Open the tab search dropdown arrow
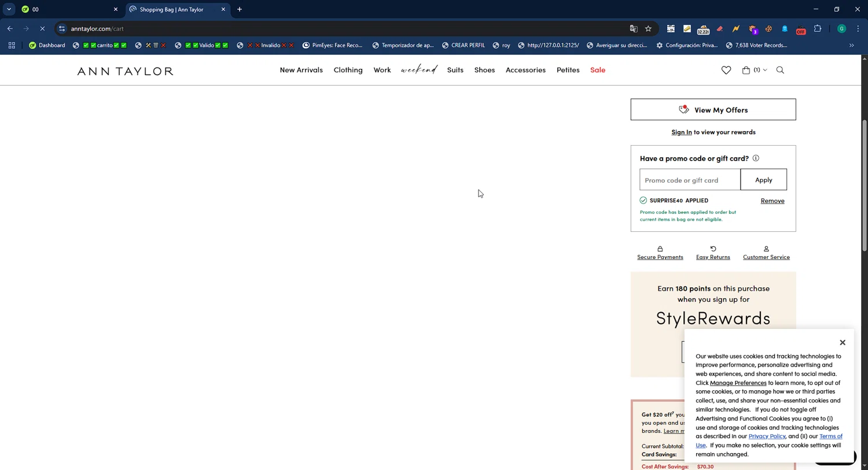 click(x=9, y=9)
